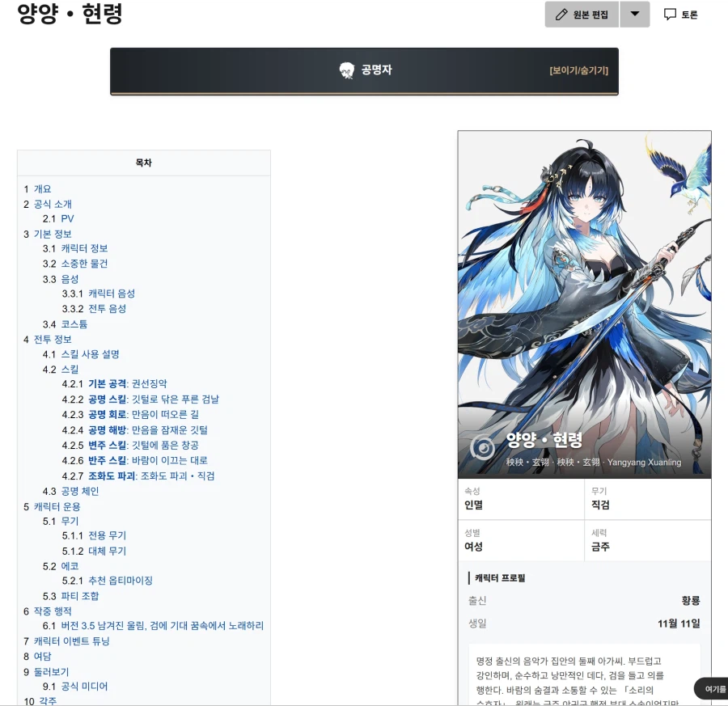Open 대체 무기 subsection link
The height and width of the screenshot is (706, 728).
click(107, 551)
